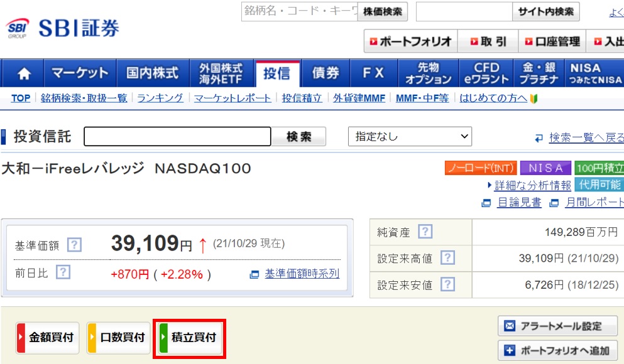Click the 代用可能 badge
The width and height of the screenshot is (624, 364).
point(599,185)
